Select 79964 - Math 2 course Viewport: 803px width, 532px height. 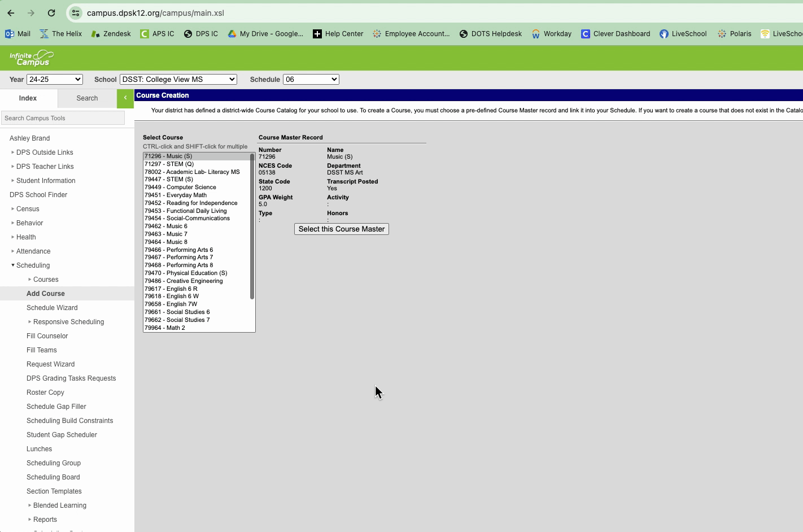point(196,328)
